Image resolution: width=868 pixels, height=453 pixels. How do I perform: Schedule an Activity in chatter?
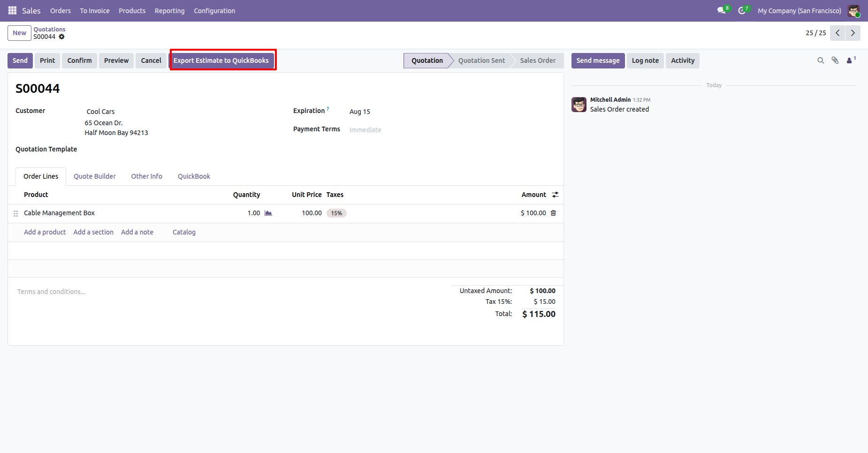click(x=683, y=60)
